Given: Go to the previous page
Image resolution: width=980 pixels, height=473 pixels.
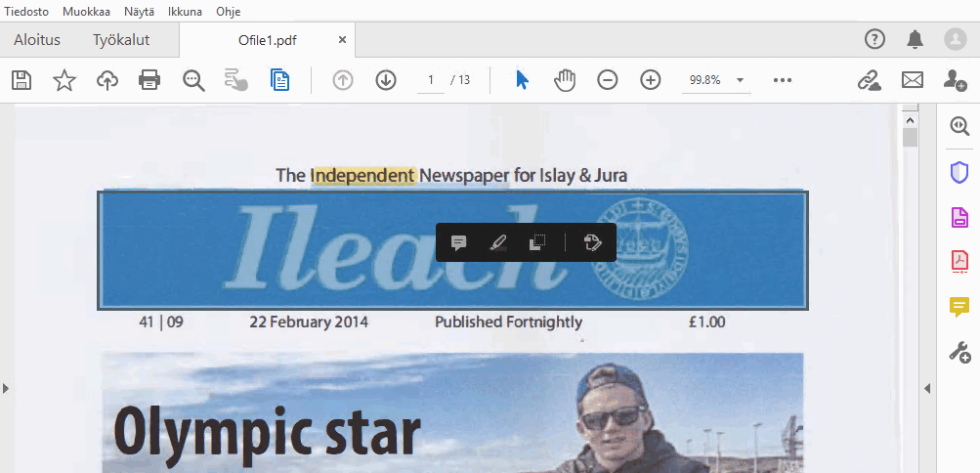Looking at the screenshot, I should coord(343,80).
